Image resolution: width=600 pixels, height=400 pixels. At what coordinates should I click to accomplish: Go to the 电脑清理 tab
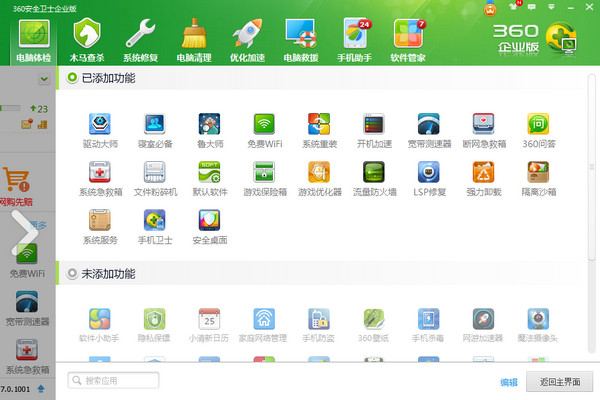pos(195,40)
